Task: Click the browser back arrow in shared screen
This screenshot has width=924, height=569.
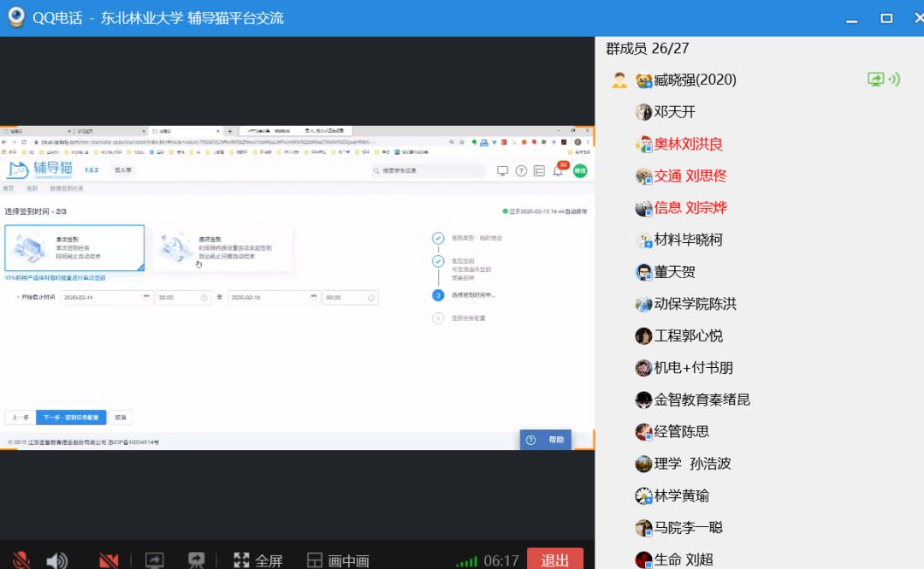Action: pyautogui.click(x=4, y=142)
